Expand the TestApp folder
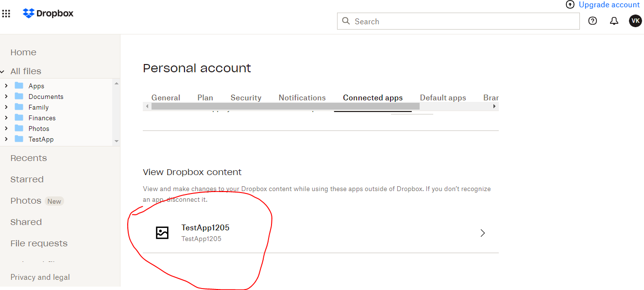644x290 pixels. [x=6, y=139]
